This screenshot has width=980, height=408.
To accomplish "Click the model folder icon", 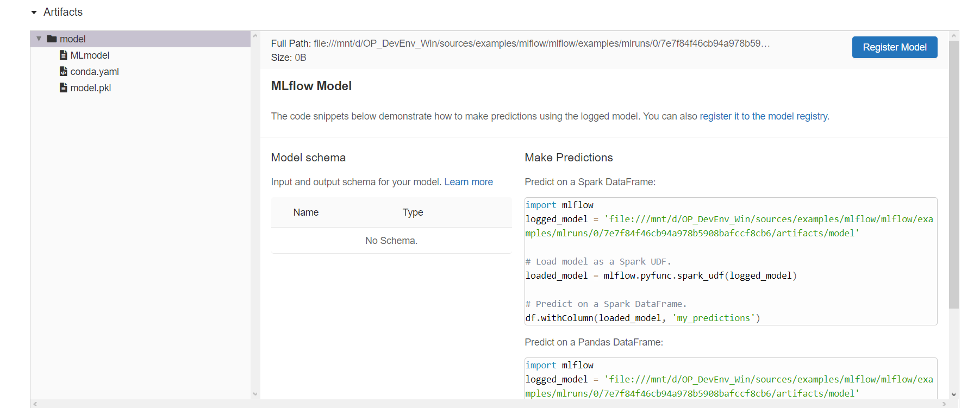I will click(52, 39).
